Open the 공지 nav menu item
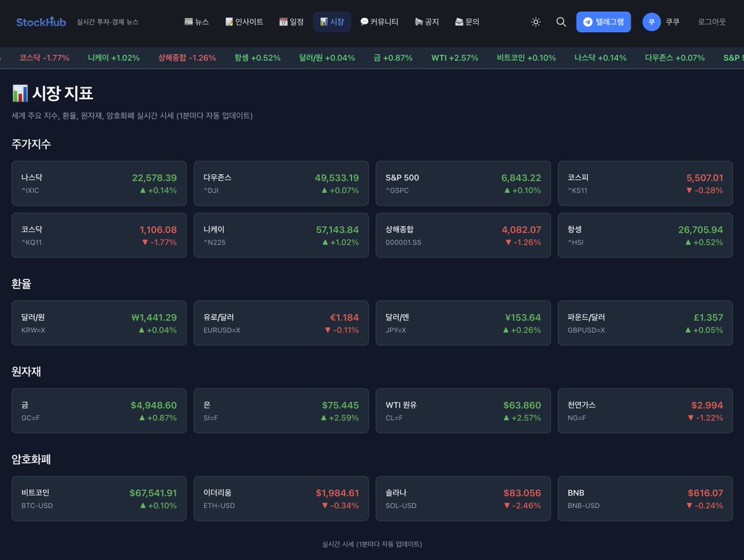 [427, 22]
